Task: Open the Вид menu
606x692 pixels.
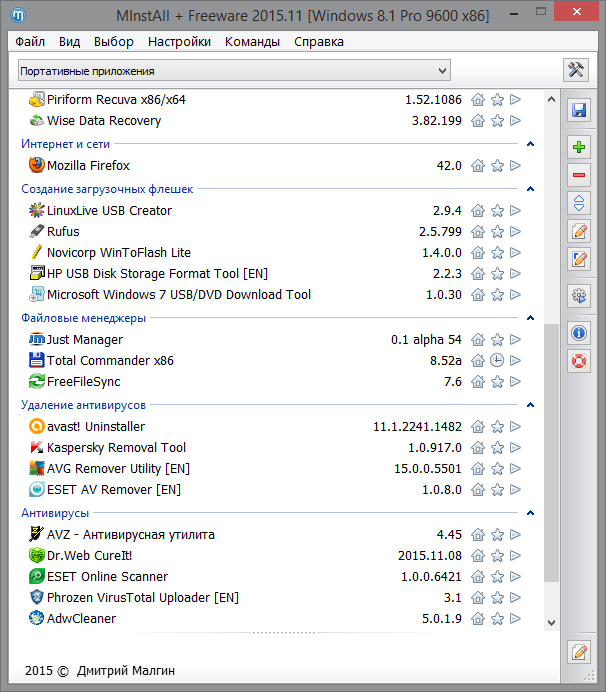Action: coord(69,41)
